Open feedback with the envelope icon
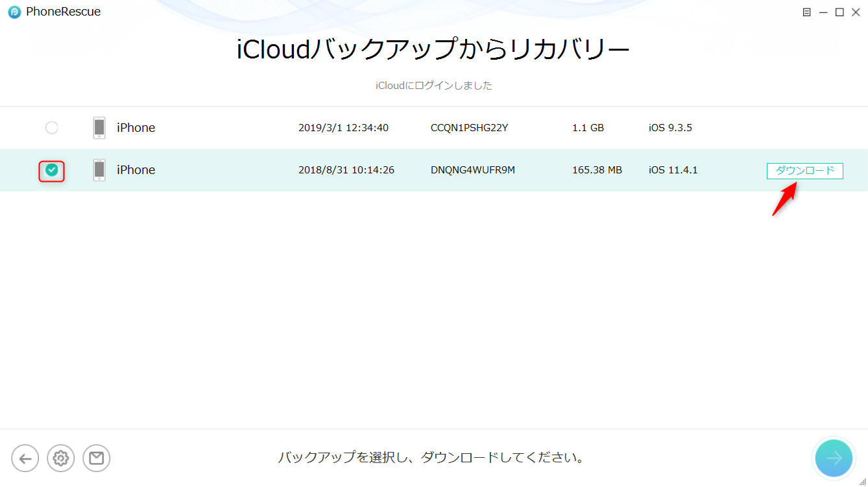Image resolution: width=868 pixels, height=487 pixels. point(97,458)
